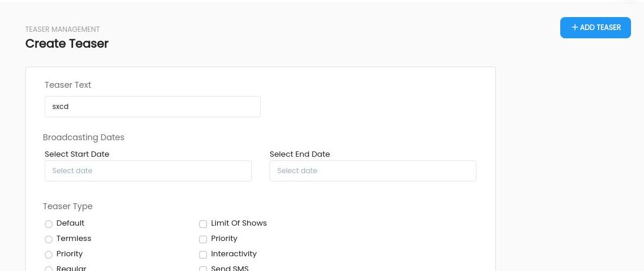644x271 pixels.
Task: Pick the Regular teaser type radio
Action: coord(48,269)
